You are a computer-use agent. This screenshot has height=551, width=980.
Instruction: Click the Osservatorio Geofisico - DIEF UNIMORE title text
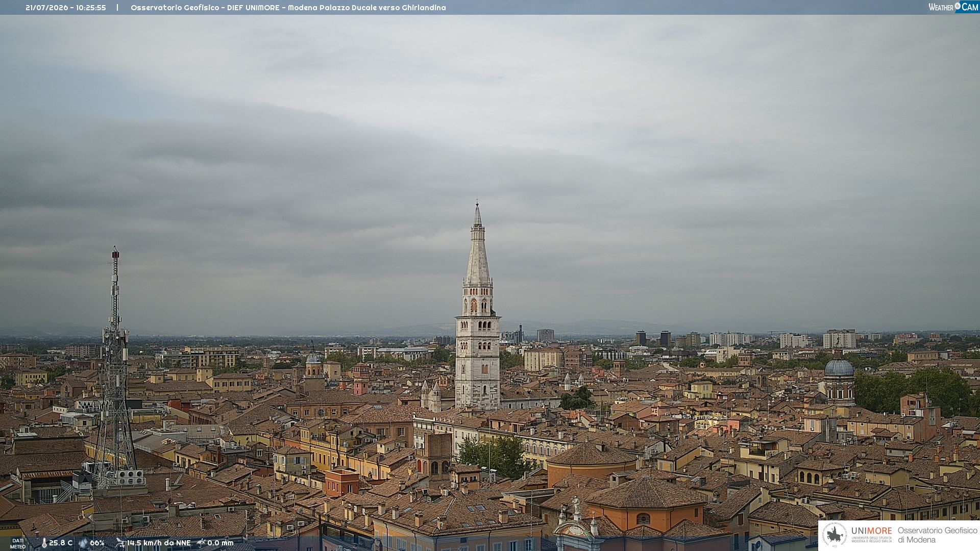pos(206,8)
